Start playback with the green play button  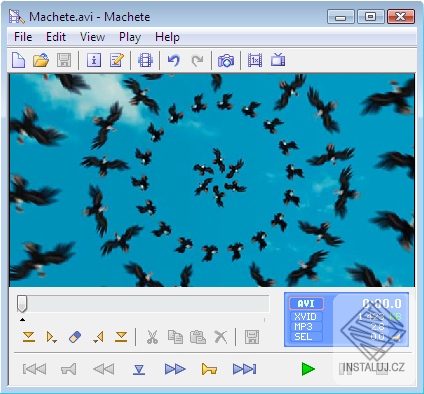(308, 369)
